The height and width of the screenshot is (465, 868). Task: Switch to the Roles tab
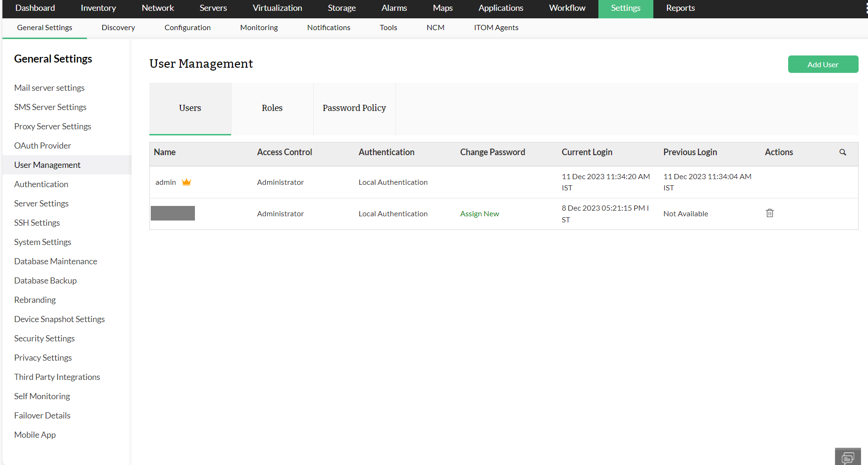(x=272, y=108)
